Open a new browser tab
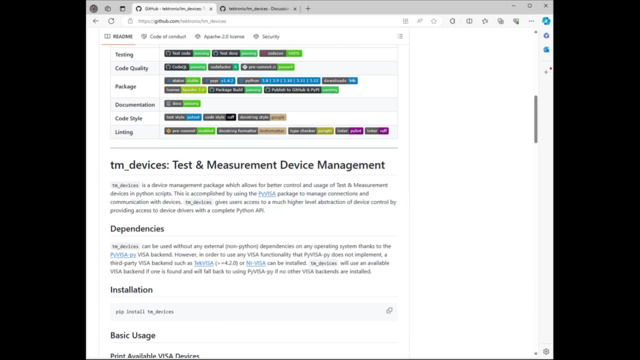Image resolution: width=640 pixels, height=360 pixels. coord(308,8)
